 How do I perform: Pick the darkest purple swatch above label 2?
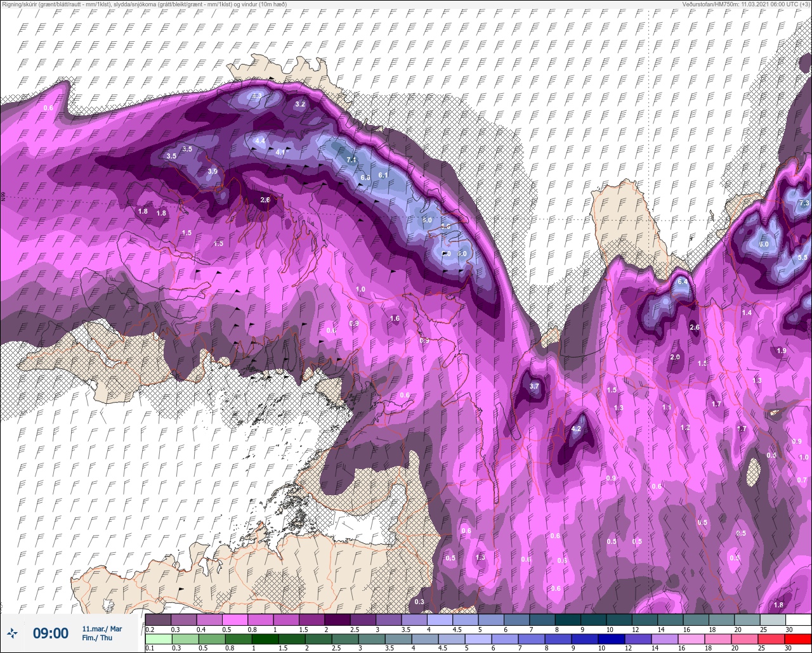337,619
